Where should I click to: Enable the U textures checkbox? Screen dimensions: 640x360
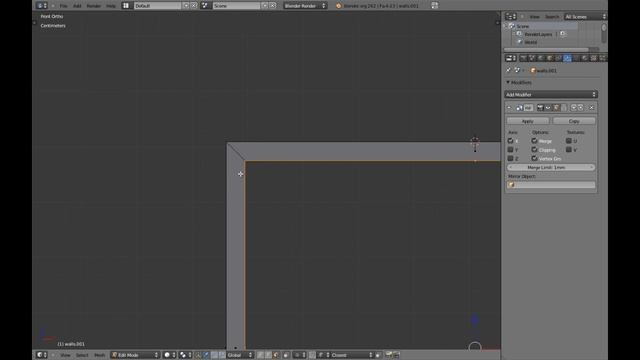pos(569,141)
